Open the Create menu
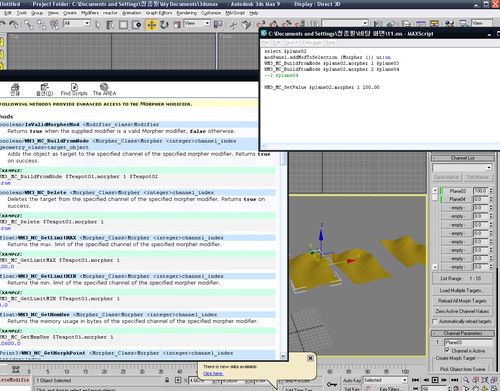 point(70,13)
